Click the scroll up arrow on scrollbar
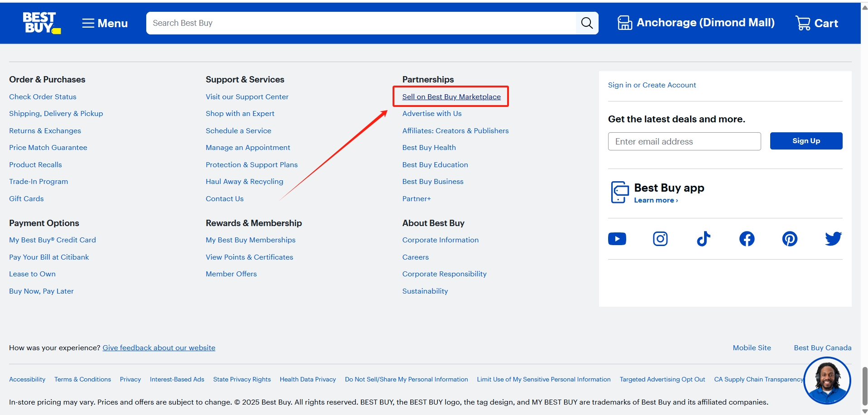Viewport: 868px width, 415px height. pos(864,8)
